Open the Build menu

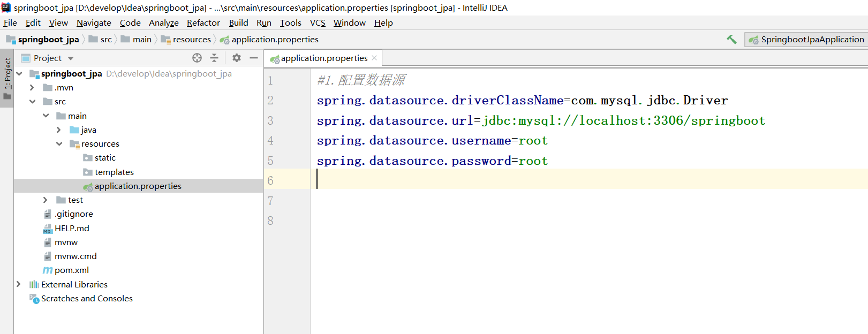point(238,23)
